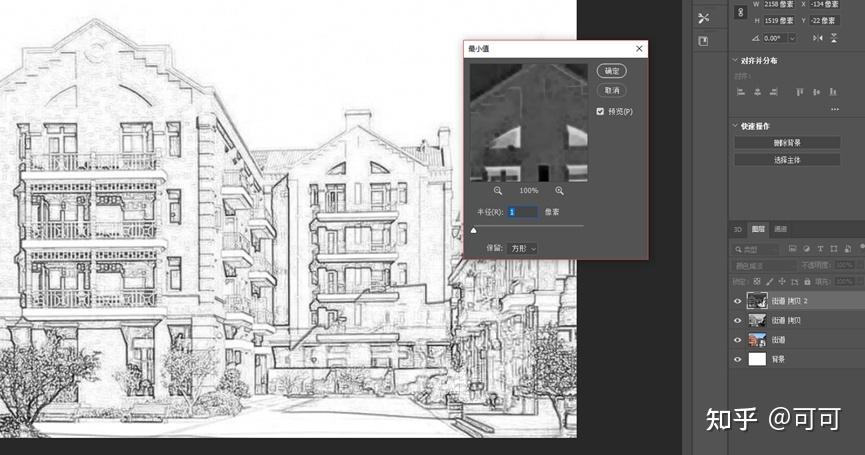
Task: Filter layers by type (T) layers
Action: point(820,249)
